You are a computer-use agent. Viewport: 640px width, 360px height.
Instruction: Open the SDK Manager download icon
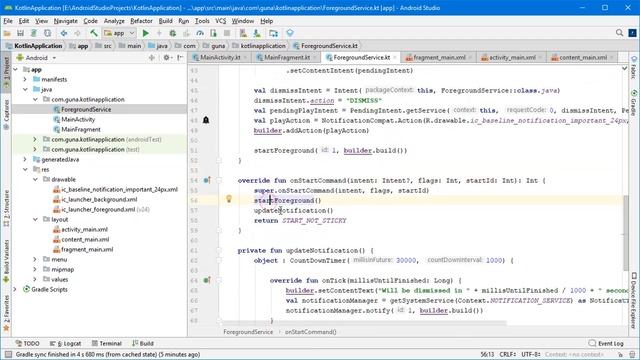(x=257, y=33)
